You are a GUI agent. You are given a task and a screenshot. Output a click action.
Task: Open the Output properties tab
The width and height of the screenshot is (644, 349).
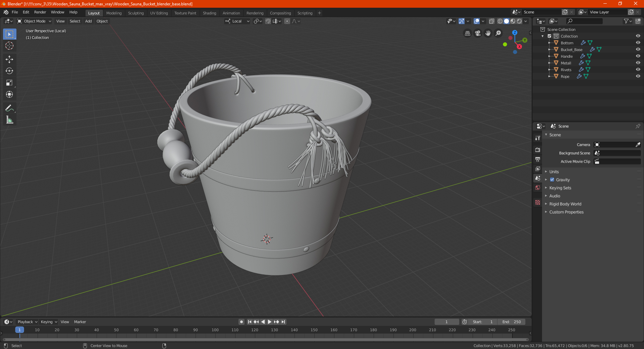pyautogui.click(x=538, y=159)
